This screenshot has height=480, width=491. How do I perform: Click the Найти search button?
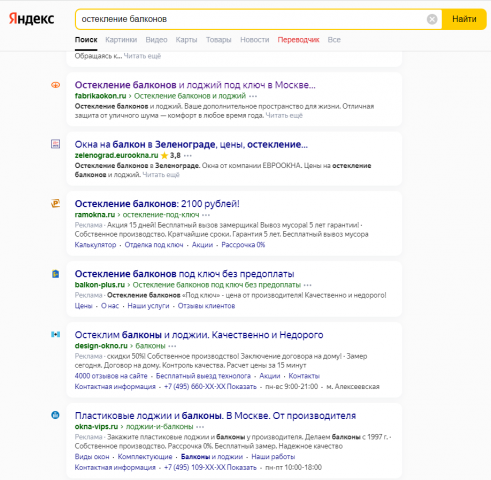pos(464,19)
